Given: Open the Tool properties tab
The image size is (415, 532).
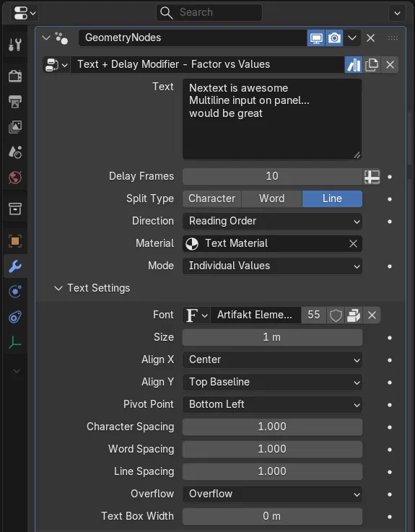Looking at the screenshot, I should coord(15,45).
